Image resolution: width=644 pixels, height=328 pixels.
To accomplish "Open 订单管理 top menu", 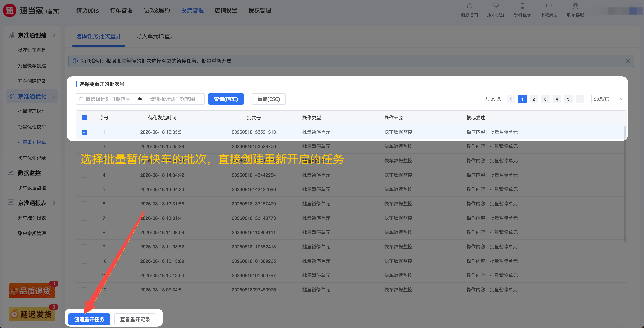I will click(121, 10).
